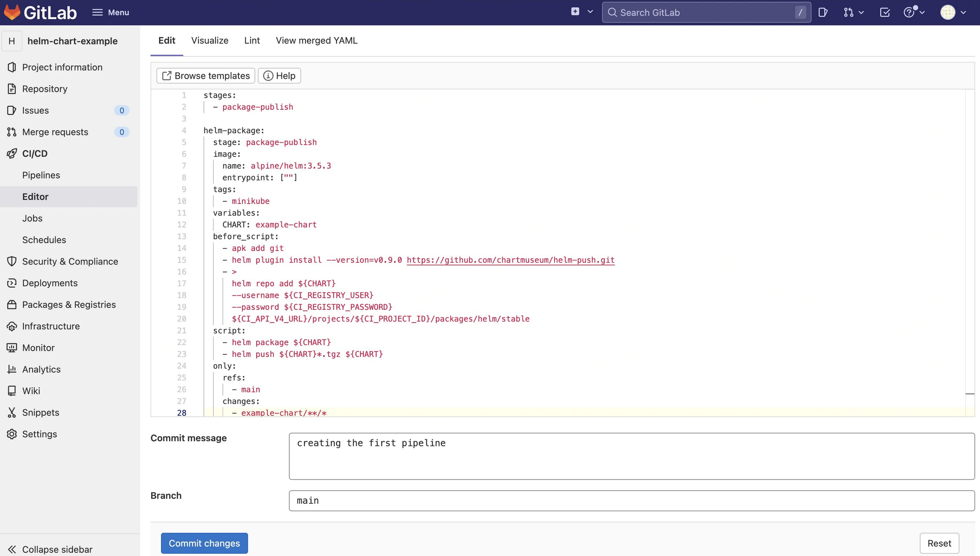980x556 pixels.
Task: Open the chartmuseum helm-push.git URL in the code
Action: click(x=511, y=260)
